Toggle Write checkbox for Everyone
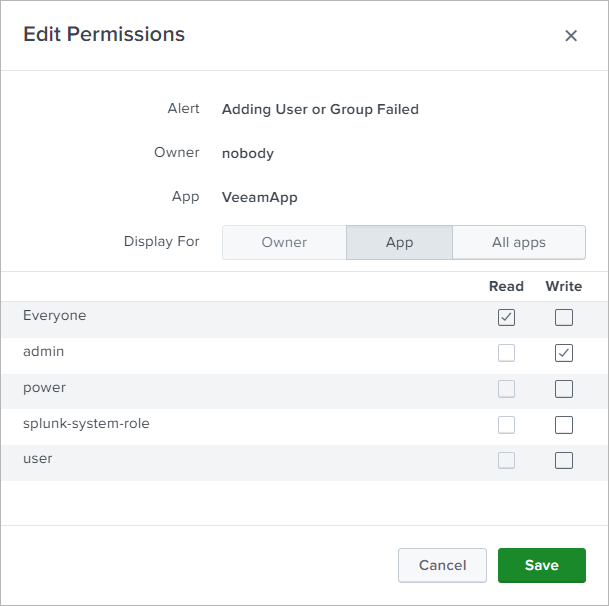The image size is (609, 606). point(564,317)
